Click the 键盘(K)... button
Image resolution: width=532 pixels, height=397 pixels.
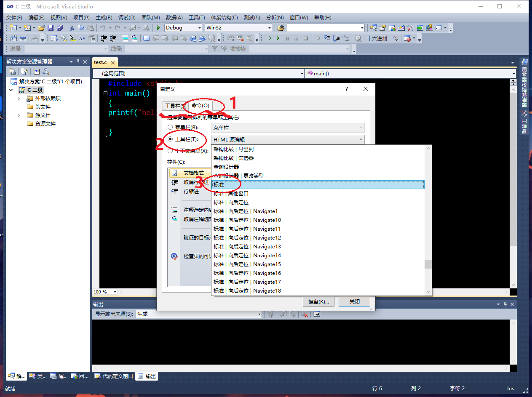[x=318, y=301]
